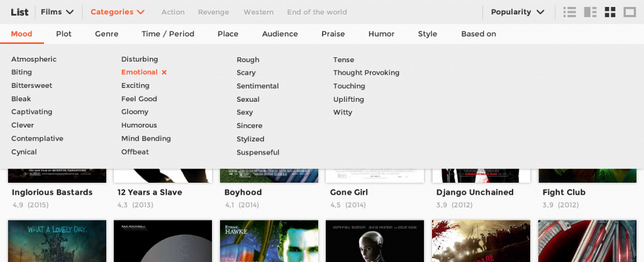Select the Thought Provoking mood
Viewport: 644px width, 262px height.
367,73
